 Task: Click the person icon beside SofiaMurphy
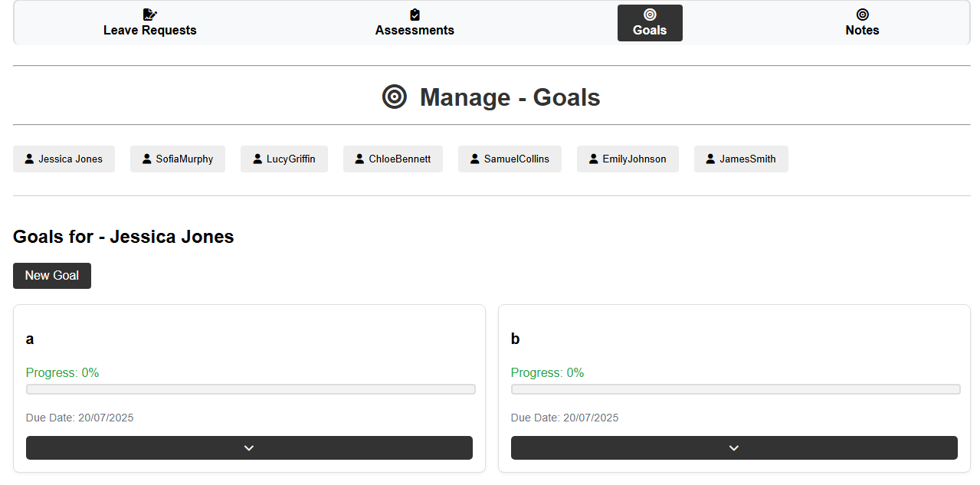tap(147, 159)
